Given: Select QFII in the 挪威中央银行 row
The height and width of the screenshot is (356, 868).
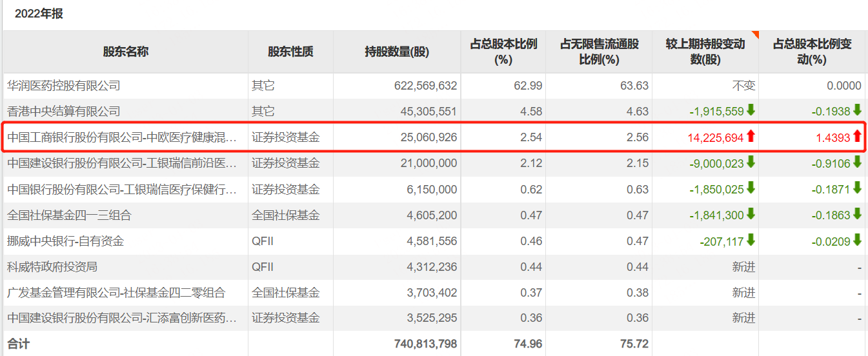Looking at the screenshot, I should pos(263,241).
